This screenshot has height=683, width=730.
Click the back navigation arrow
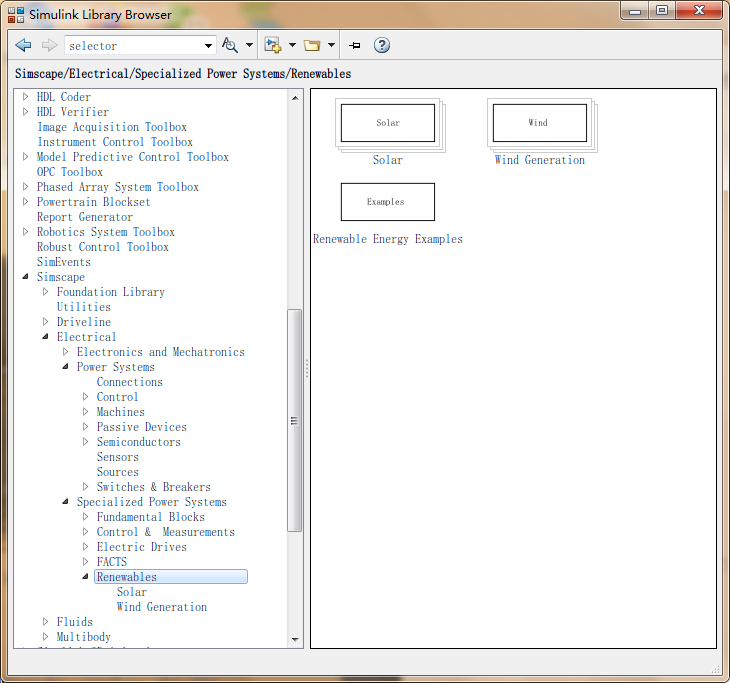point(23,45)
